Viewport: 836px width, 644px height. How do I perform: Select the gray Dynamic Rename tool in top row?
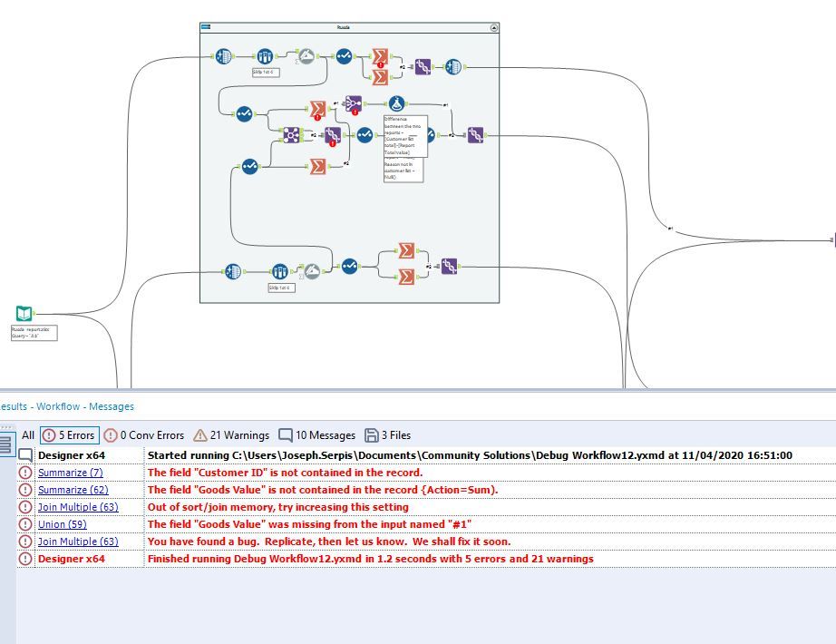[x=306, y=56]
